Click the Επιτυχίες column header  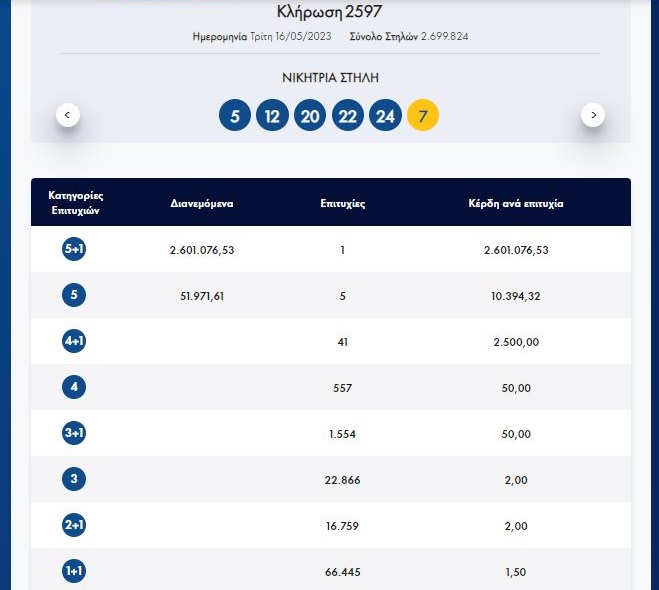pyautogui.click(x=342, y=203)
